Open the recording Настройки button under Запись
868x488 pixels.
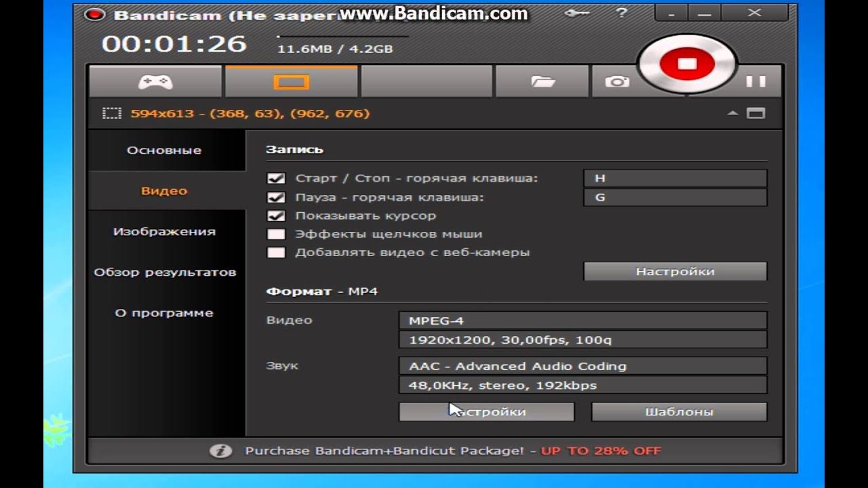click(x=675, y=271)
